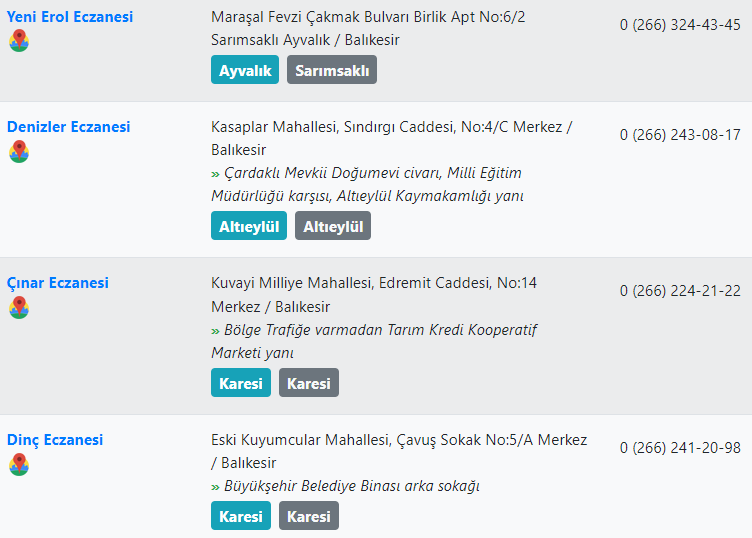This screenshot has height=538, width=752.
Task: Open map pin for Çınar Eczanesi
Action: click(19, 307)
